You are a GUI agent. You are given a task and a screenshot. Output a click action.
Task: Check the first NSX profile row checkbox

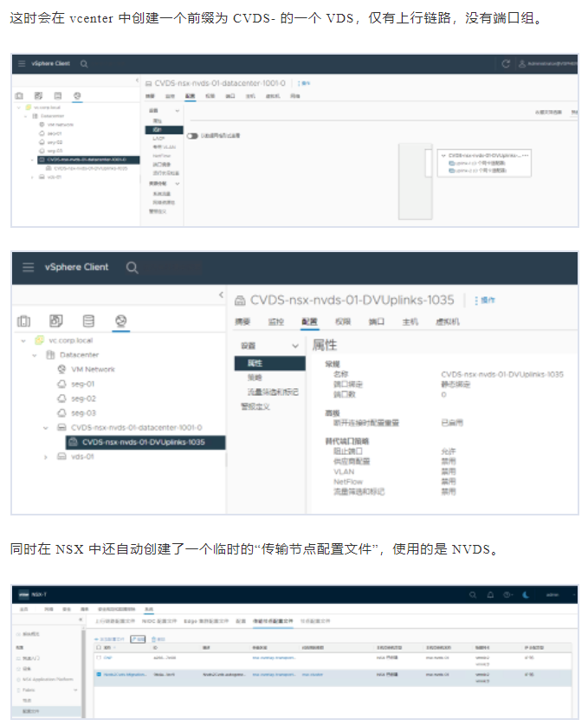99,658
